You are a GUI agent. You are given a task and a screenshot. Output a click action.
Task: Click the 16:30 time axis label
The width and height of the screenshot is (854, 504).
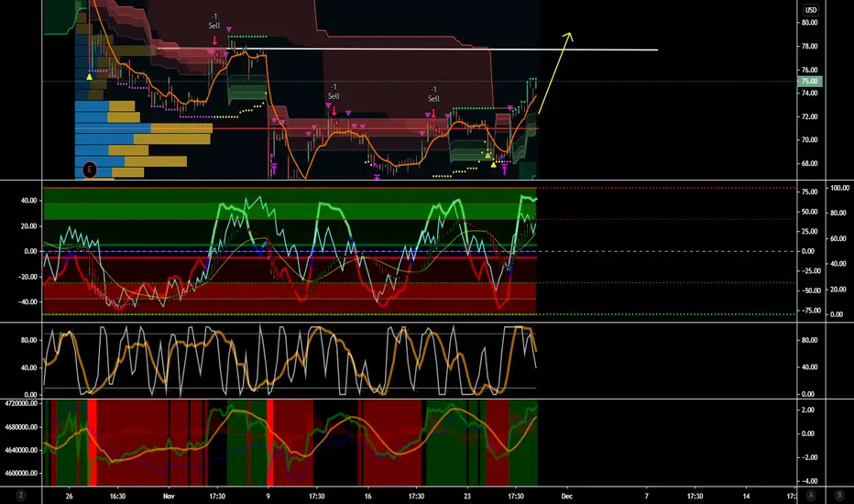pyautogui.click(x=117, y=496)
